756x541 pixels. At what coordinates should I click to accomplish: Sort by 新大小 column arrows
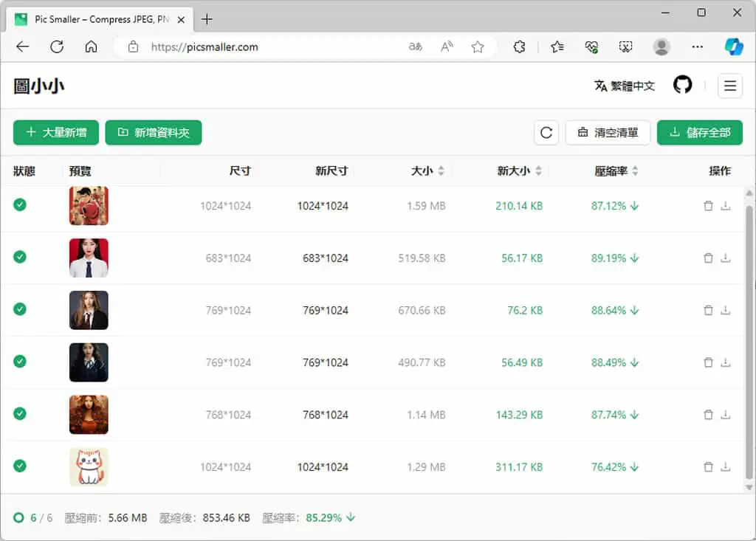(x=538, y=170)
